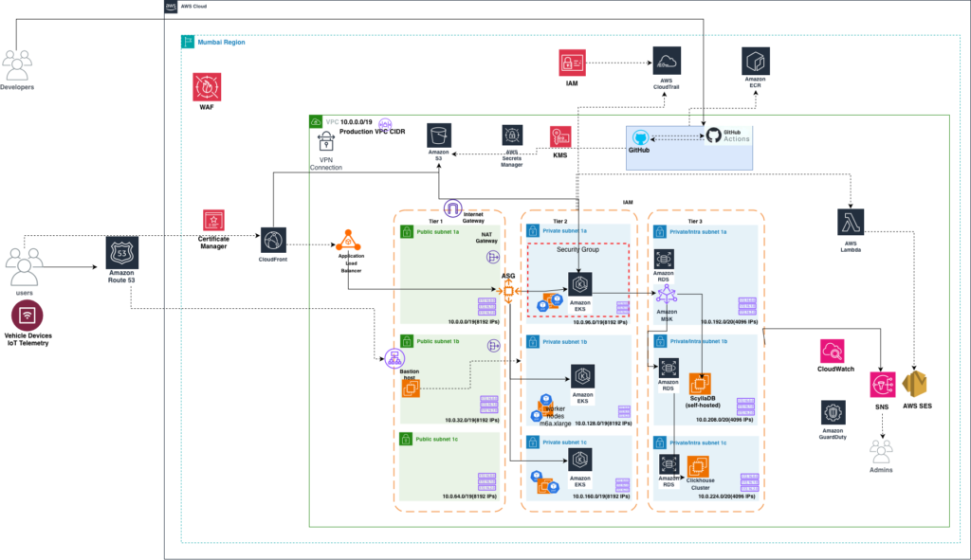Screen dimensions: 971x560
Task: Click the blue GitHub icon
Action: (x=640, y=137)
